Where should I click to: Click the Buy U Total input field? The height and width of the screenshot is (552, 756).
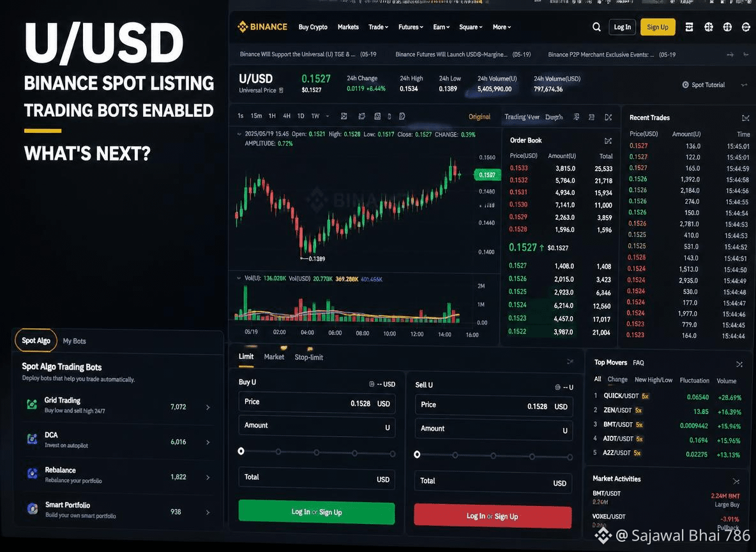click(x=317, y=478)
